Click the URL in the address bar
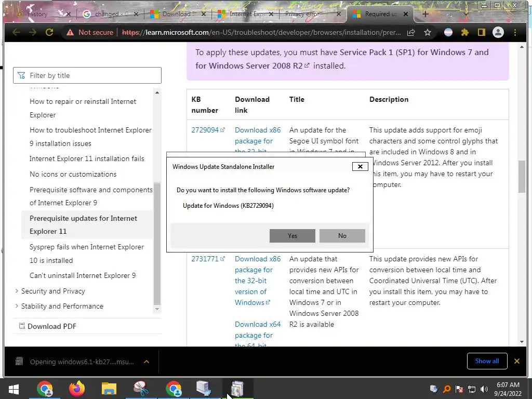The height and width of the screenshot is (399, 532). pyautogui.click(x=261, y=32)
